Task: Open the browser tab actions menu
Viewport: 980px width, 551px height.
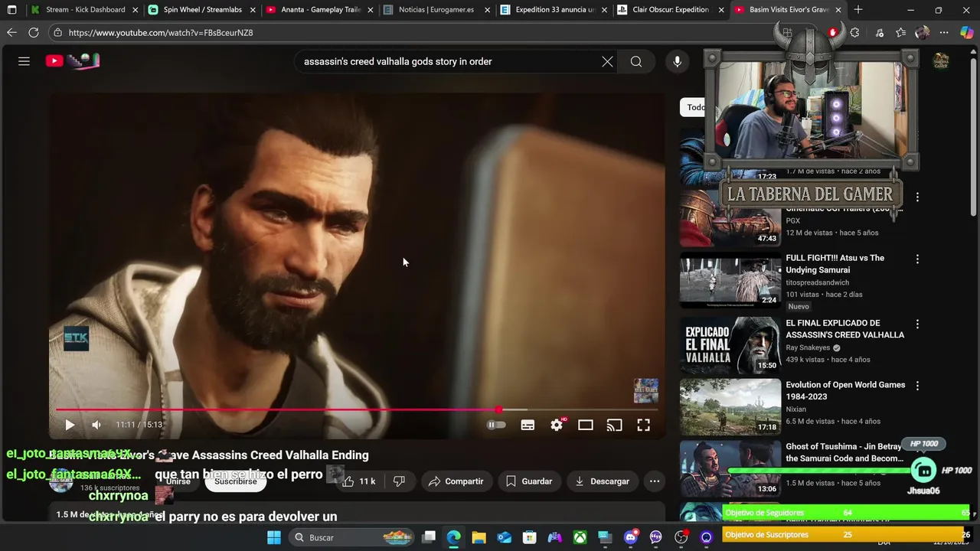Action: point(11,10)
